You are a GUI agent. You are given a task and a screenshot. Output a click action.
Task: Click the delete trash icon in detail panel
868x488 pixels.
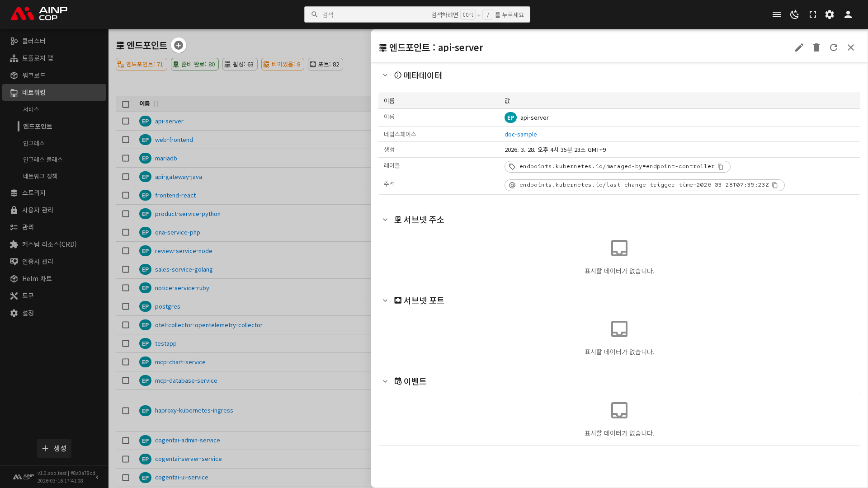point(816,47)
